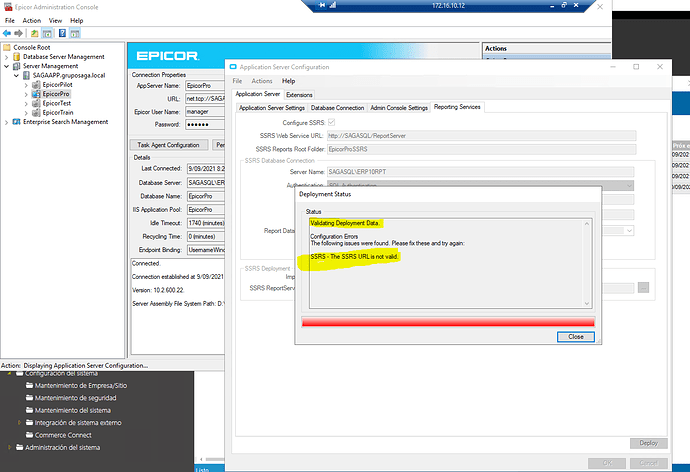
Task: Click the SSRS Reports Root Folder field
Action: pyautogui.click(x=481, y=149)
